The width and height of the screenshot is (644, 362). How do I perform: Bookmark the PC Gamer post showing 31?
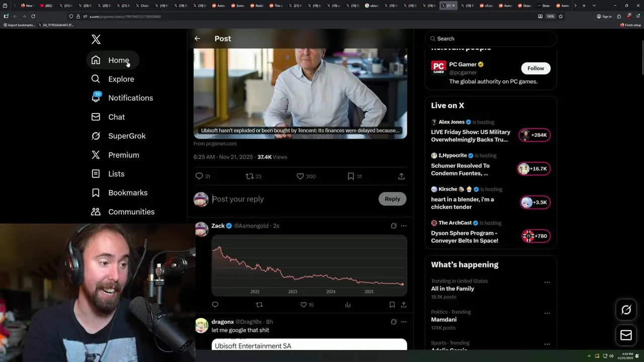(x=351, y=176)
